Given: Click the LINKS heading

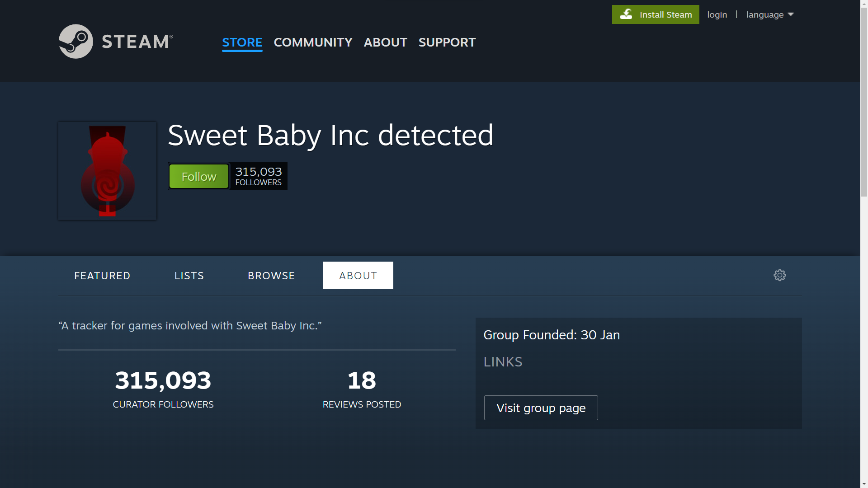Looking at the screenshot, I should point(503,362).
